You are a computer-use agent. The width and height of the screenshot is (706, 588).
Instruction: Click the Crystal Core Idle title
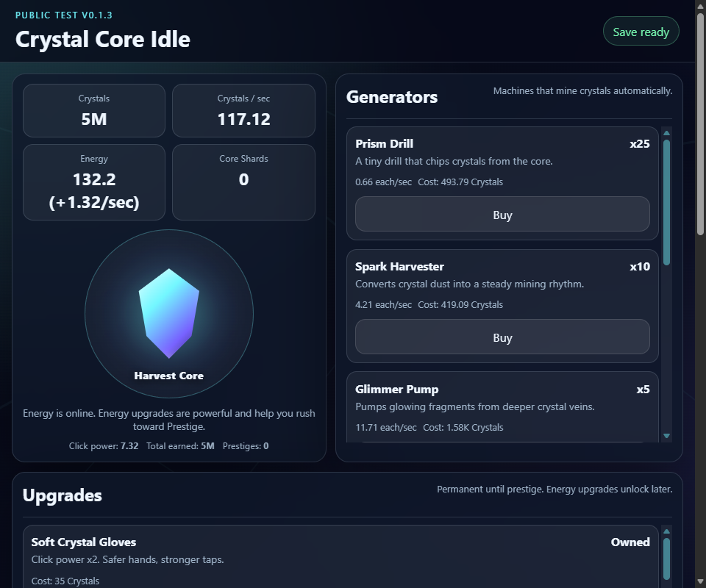[x=103, y=39]
